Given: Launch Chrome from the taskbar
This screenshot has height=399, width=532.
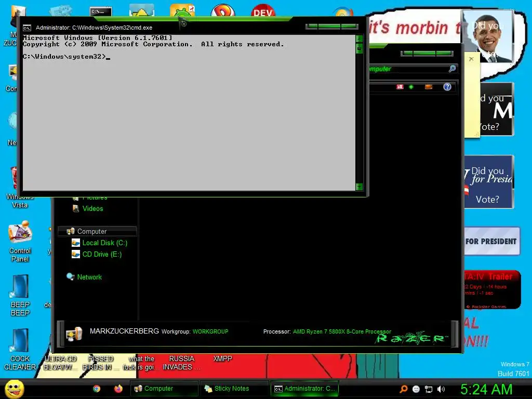Looking at the screenshot, I should tap(97, 389).
